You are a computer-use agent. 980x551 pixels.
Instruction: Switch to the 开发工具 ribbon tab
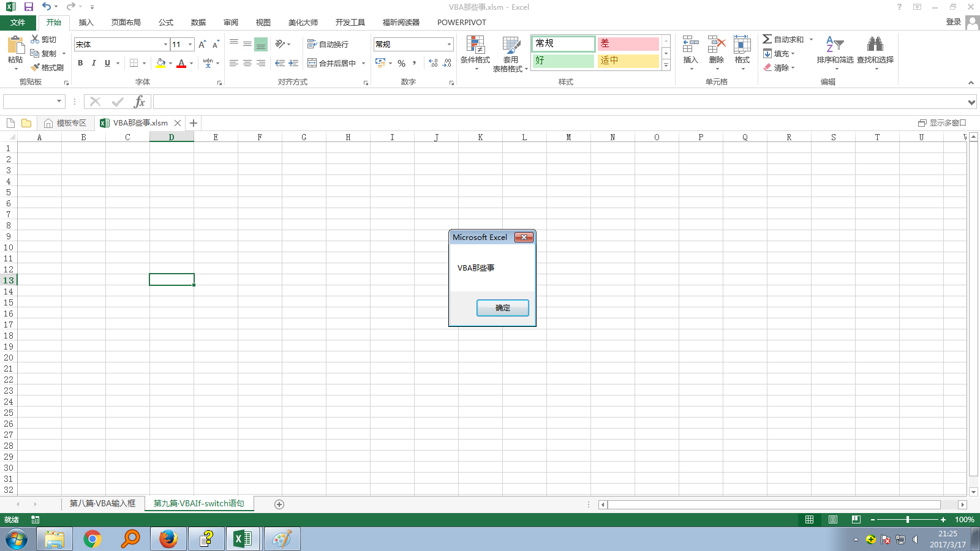pos(350,23)
